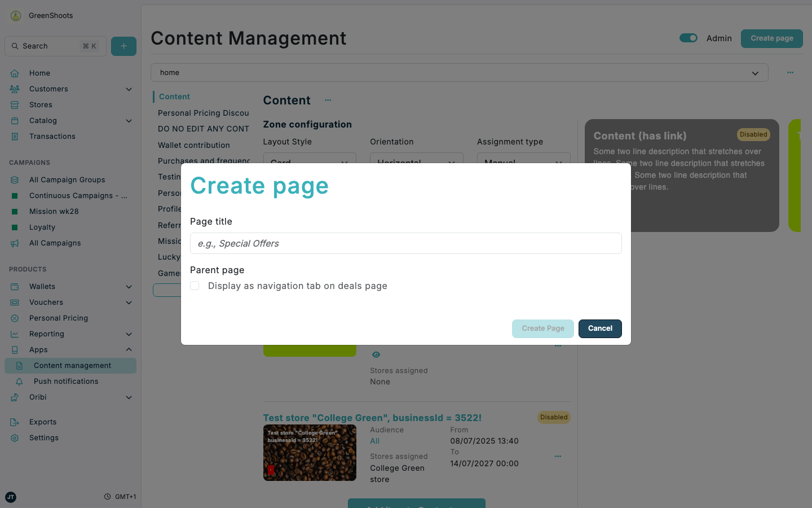
Task: Click the Page title input field
Action: click(x=405, y=243)
